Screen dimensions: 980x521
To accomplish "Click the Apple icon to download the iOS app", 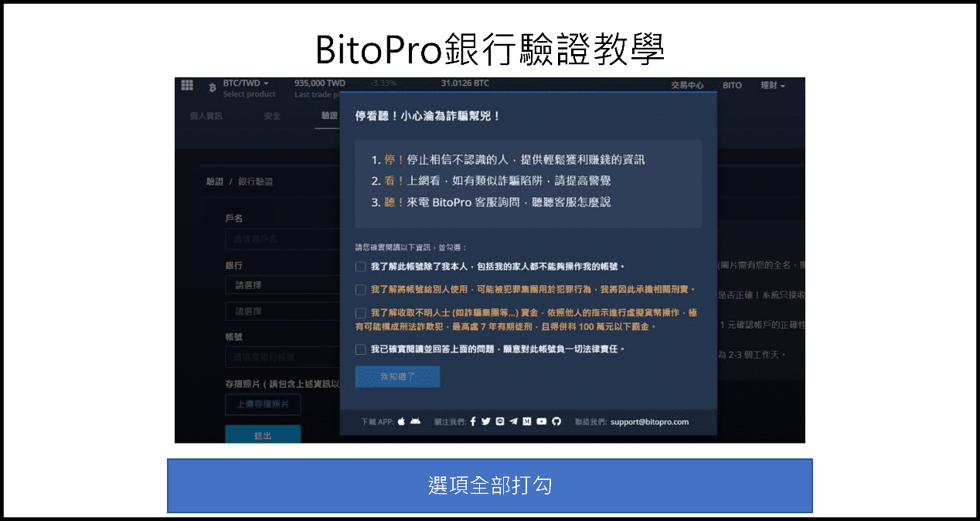I will [400, 420].
